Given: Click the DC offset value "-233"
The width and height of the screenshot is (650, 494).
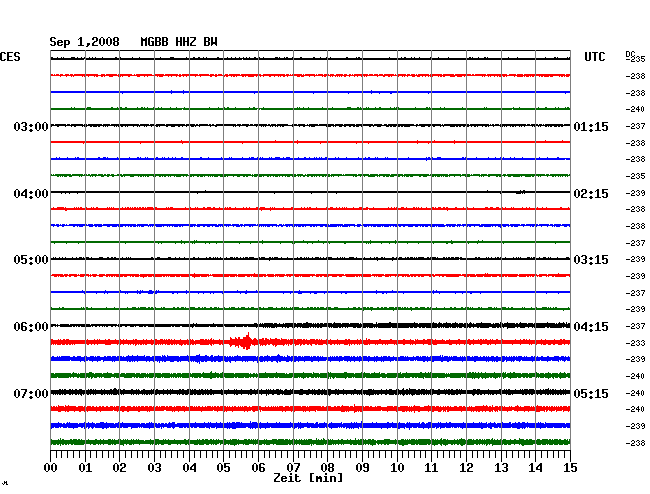Looking at the screenshot, I should [635, 343].
